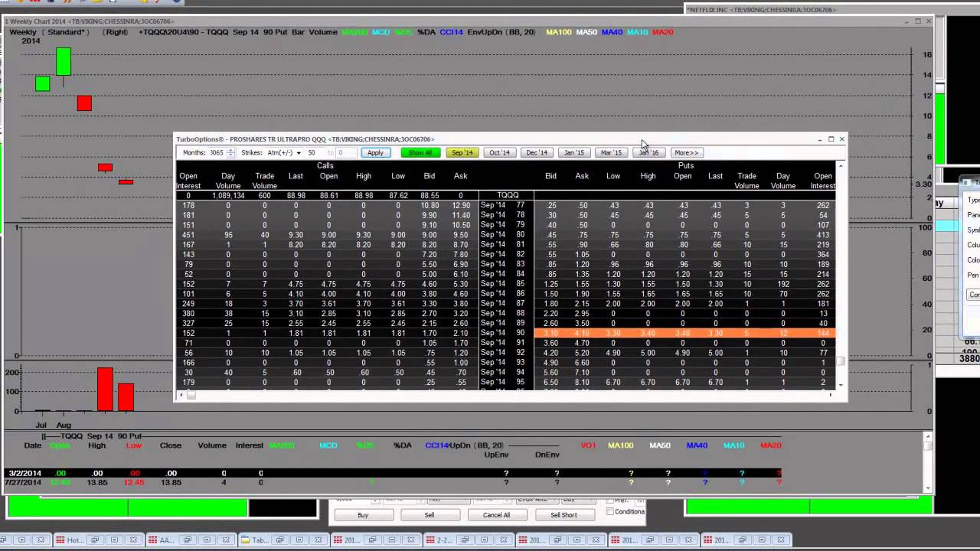The width and height of the screenshot is (980, 551).
Task: Click the Puts Open Interest column header
Action: coord(823,181)
